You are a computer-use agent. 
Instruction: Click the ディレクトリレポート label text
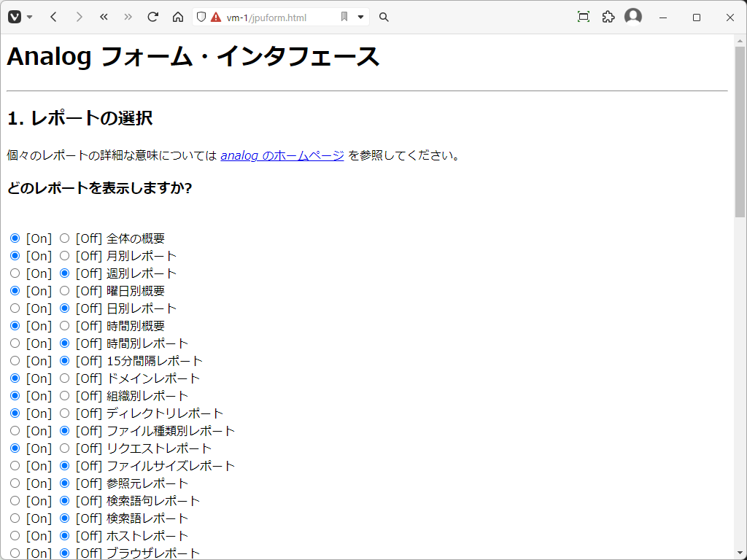[165, 413]
